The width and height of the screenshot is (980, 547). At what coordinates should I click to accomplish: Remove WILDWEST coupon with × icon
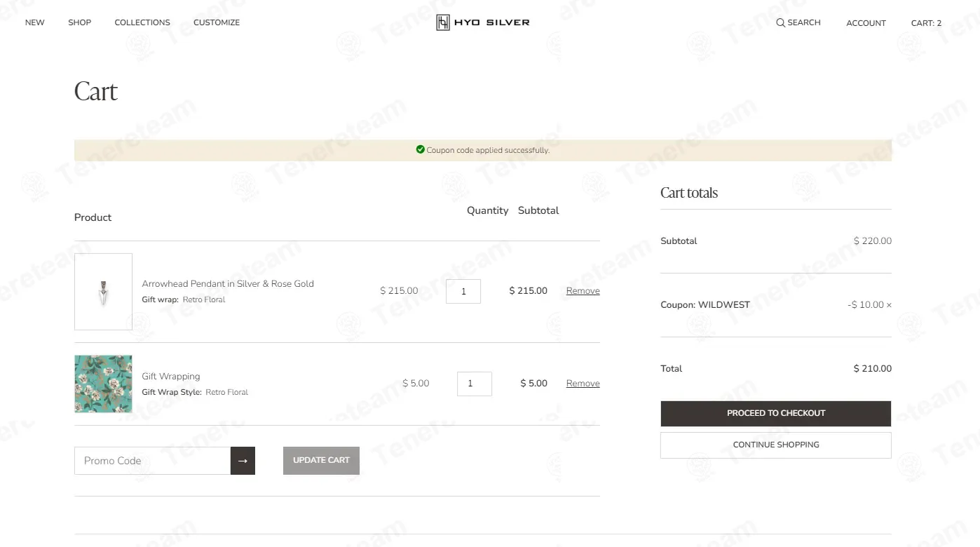pyautogui.click(x=889, y=305)
